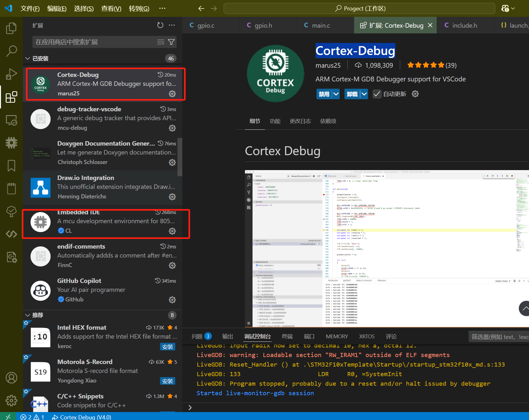Select the 依赖项 tab
Screen dimensions: 529x420
328,121
